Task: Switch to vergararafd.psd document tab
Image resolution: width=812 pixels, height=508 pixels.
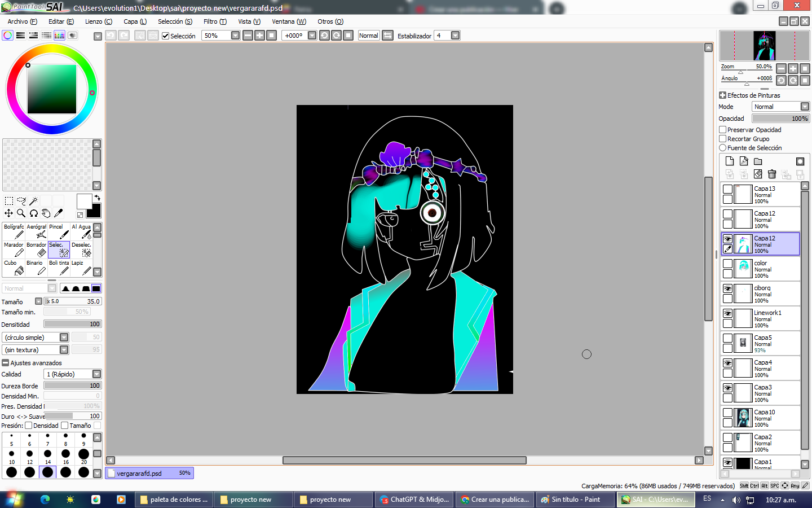Action: pyautogui.click(x=149, y=473)
